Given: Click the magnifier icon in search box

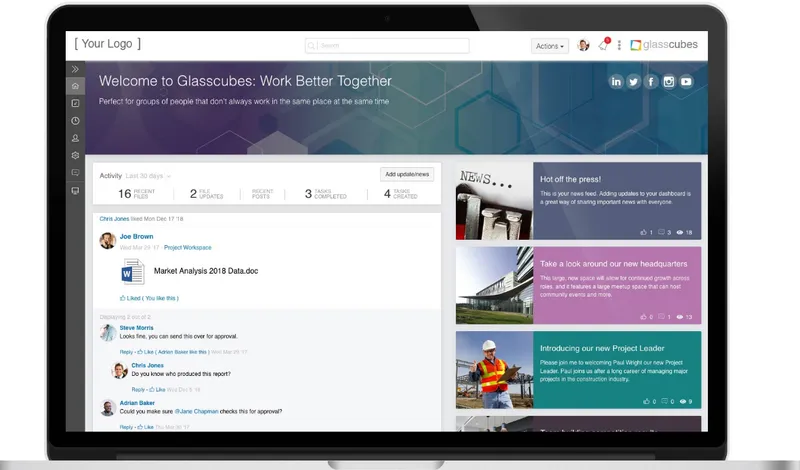Looking at the screenshot, I should pyautogui.click(x=311, y=46).
